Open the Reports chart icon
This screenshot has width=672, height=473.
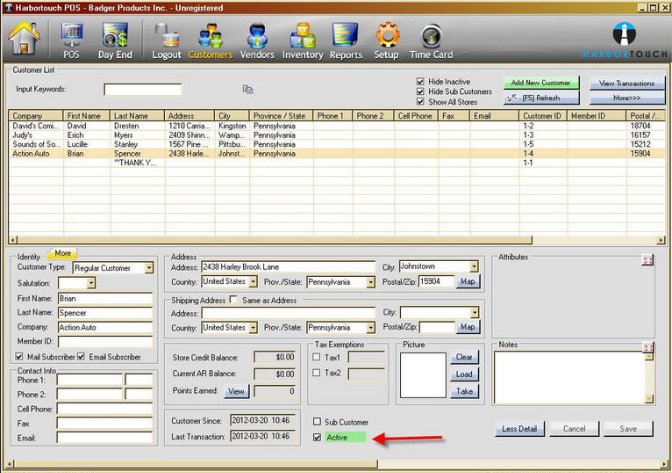(346, 40)
